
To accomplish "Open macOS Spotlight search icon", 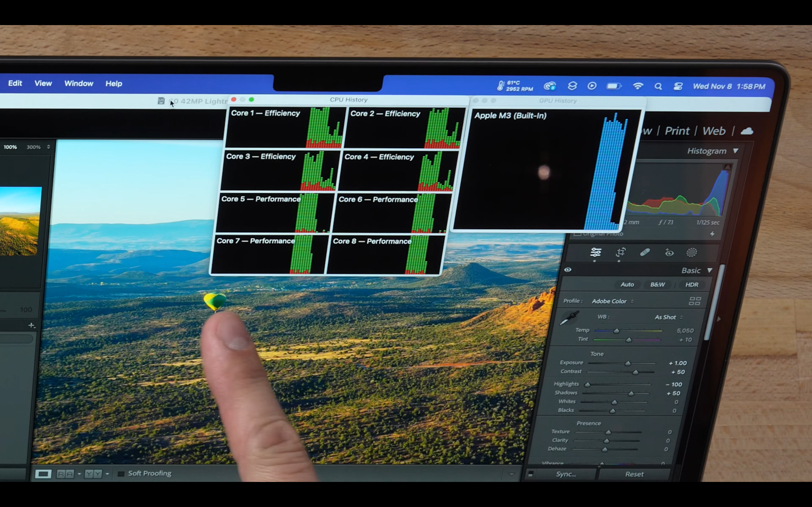I will coord(658,86).
